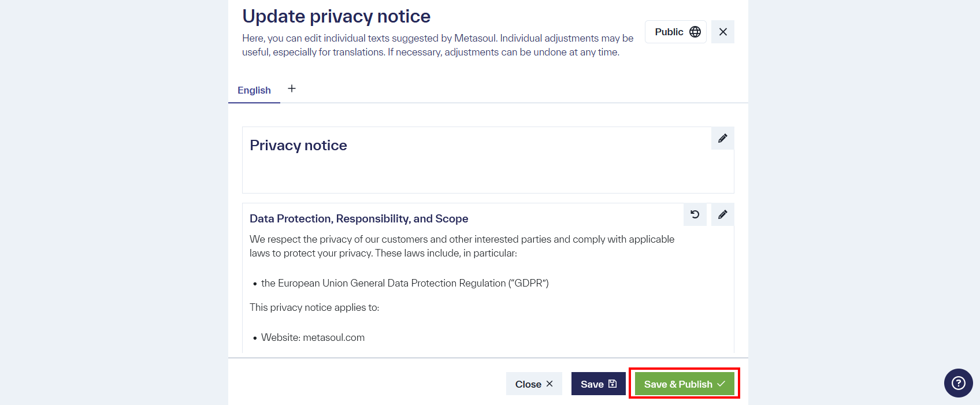Save the privacy notice draft

click(x=598, y=383)
